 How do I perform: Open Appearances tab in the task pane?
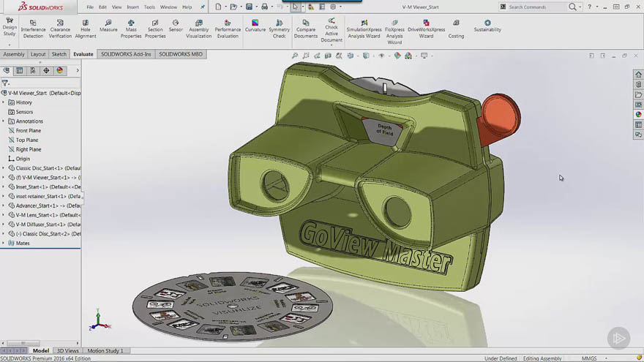[638, 115]
